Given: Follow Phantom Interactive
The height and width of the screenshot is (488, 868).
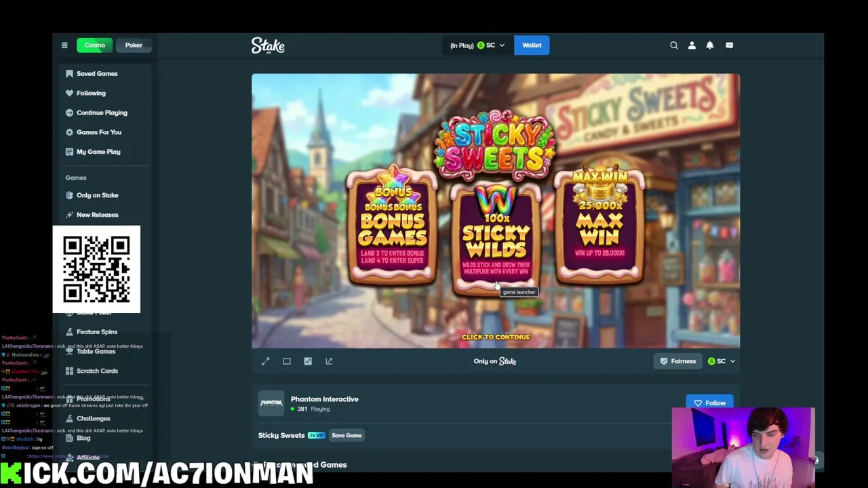Looking at the screenshot, I should [x=709, y=403].
